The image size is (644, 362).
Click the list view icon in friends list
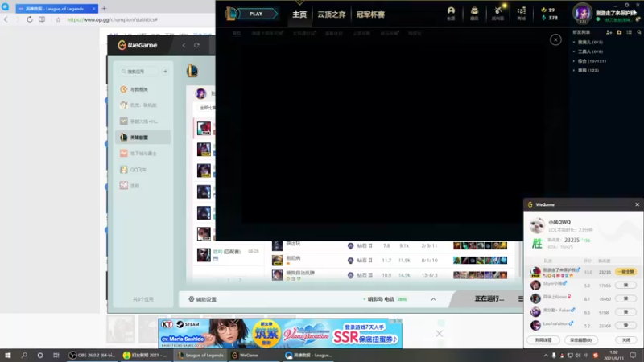[x=630, y=32]
